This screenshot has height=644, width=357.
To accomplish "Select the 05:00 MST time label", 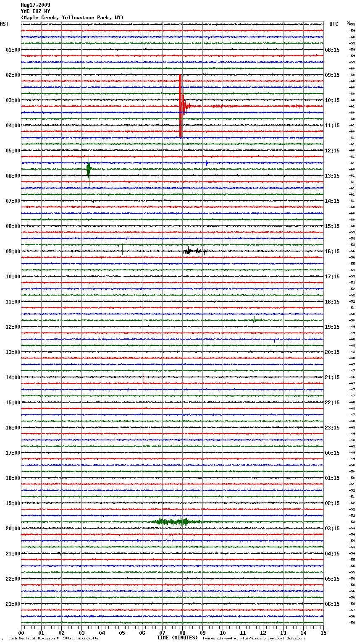I will click(13, 151).
